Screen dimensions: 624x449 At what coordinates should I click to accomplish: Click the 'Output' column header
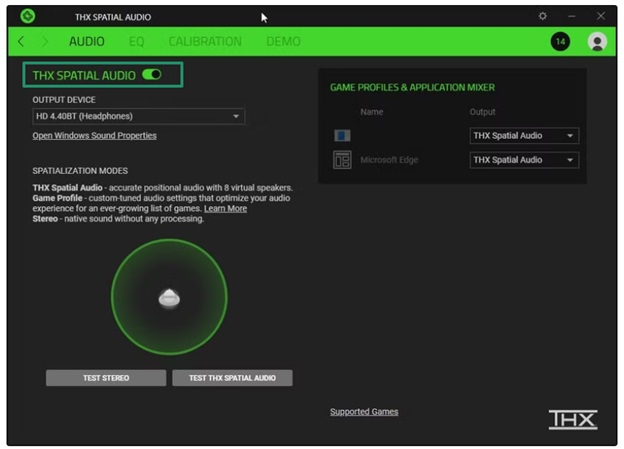point(482,112)
